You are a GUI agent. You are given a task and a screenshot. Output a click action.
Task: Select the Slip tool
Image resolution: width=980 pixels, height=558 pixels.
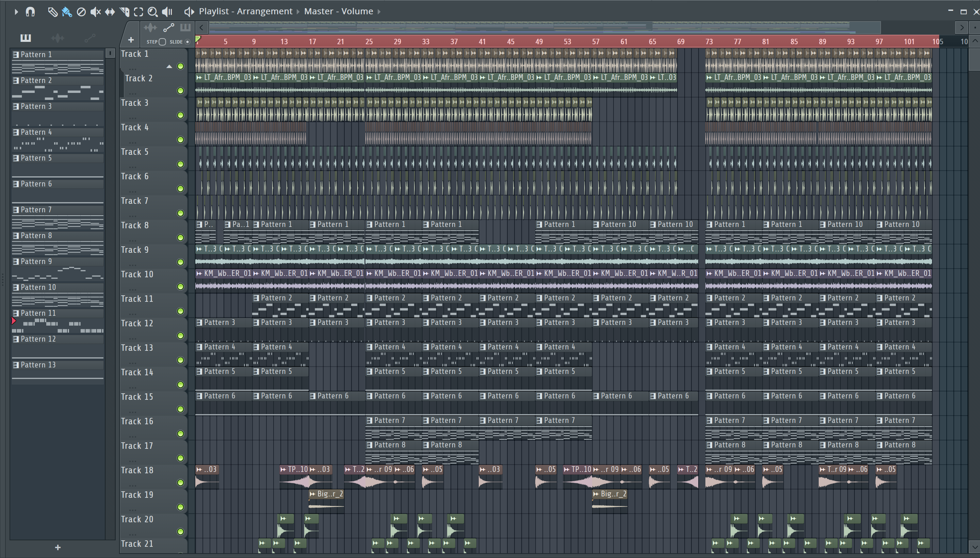click(x=110, y=12)
